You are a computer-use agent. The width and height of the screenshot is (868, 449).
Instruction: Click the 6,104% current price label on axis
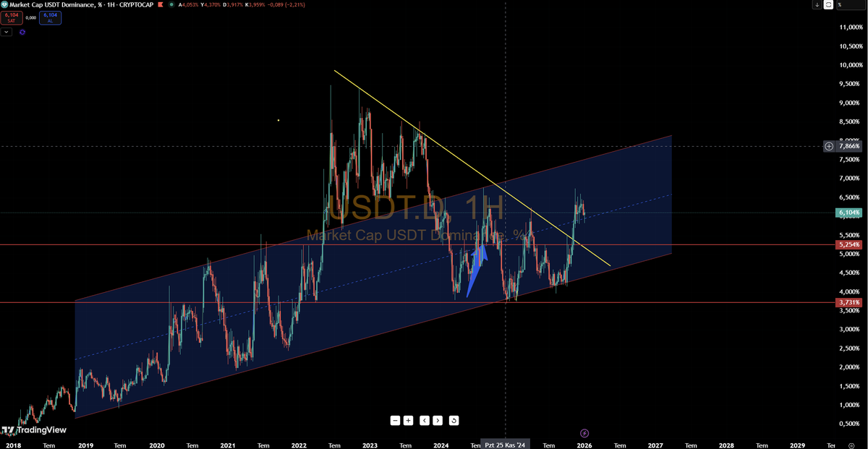(848, 213)
